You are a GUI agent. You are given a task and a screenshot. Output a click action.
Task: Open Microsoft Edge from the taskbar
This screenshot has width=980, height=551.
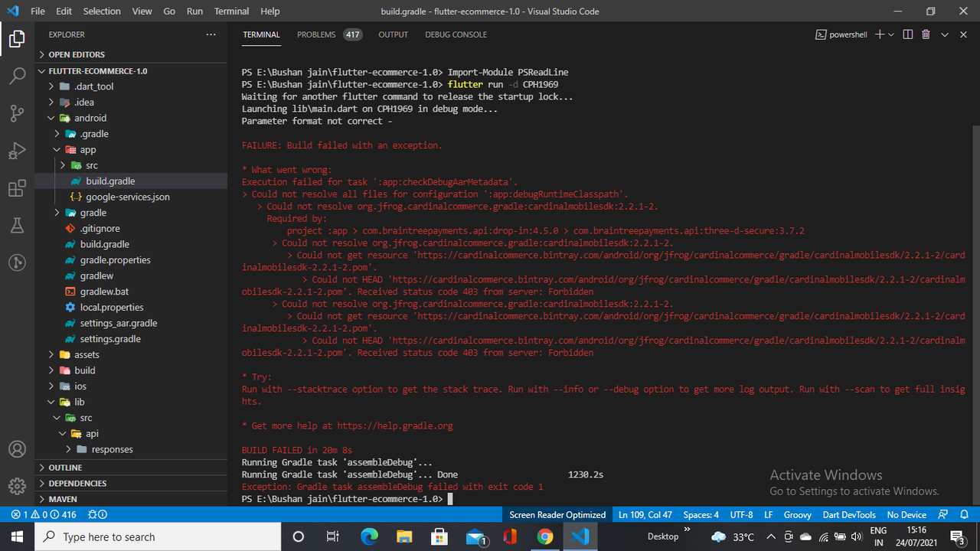pyautogui.click(x=369, y=536)
